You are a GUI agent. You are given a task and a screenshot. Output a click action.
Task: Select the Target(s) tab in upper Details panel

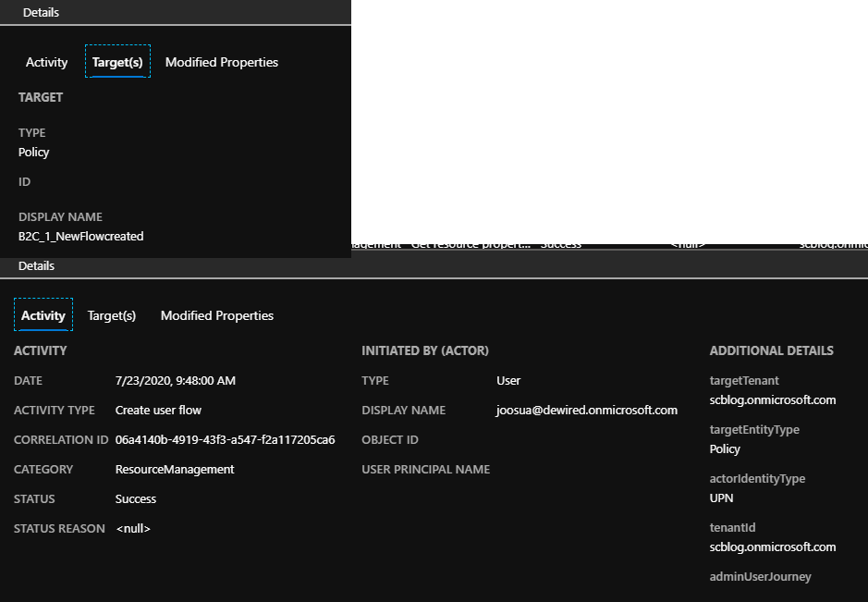click(117, 62)
